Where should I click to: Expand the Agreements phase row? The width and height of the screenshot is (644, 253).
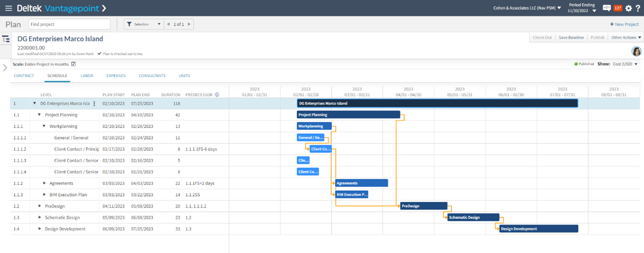point(44,183)
